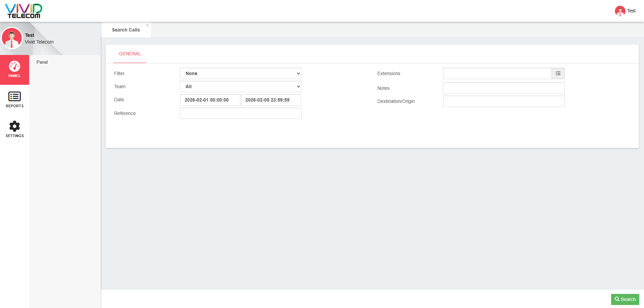The image size is (644, 308).
Task: Expand the Team dropdown set to All
Action: 240,86
